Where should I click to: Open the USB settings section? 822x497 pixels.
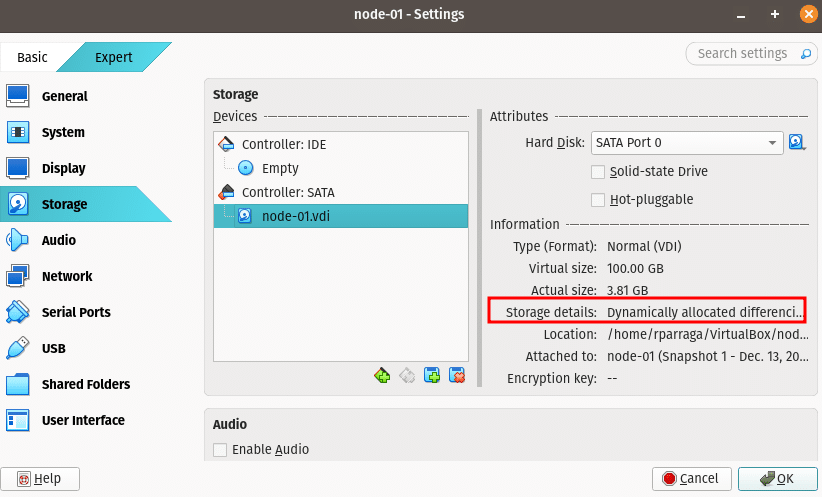[x=54, y=348]
